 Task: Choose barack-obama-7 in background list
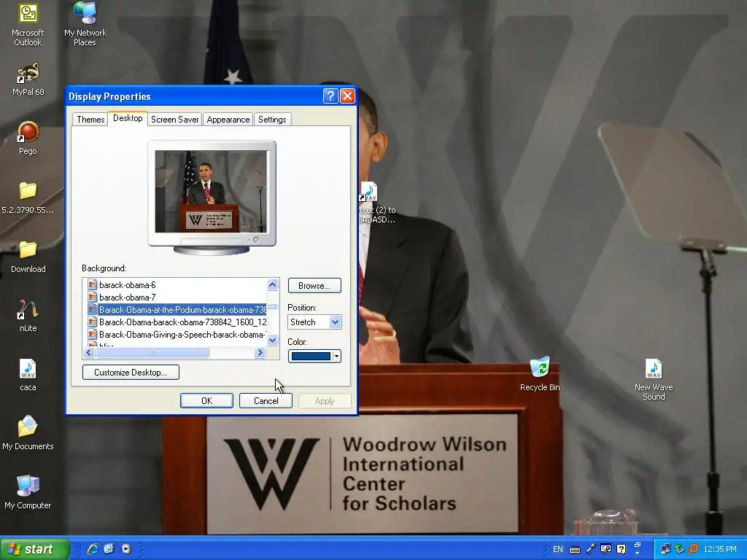127,297
